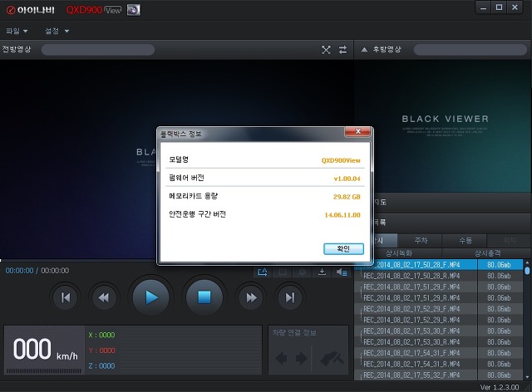The image size is (532, 392).
Task: Skip to the next file
Action: point(290,297)
